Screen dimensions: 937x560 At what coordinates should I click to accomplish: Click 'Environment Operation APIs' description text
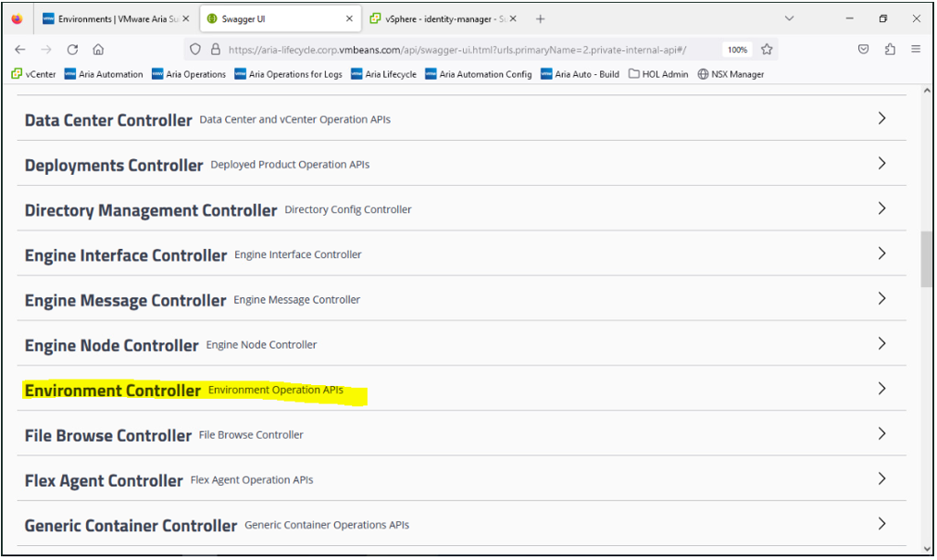(276, 390)
